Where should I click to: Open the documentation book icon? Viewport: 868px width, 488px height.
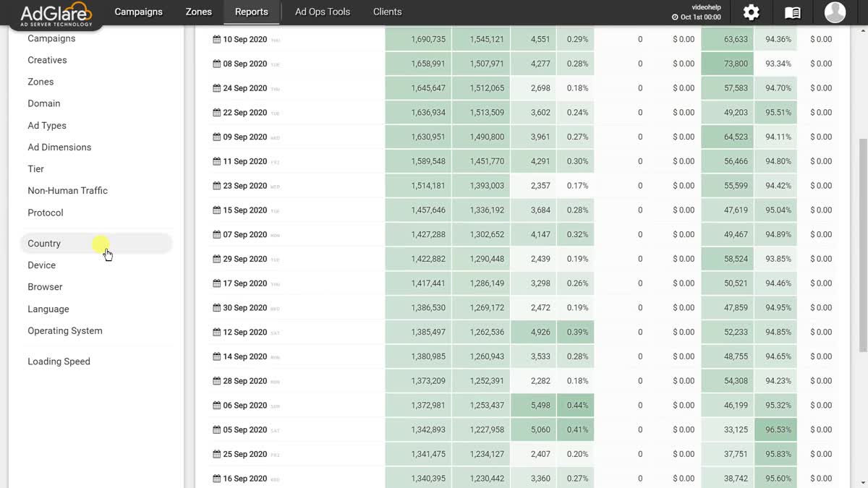(793, 12)
